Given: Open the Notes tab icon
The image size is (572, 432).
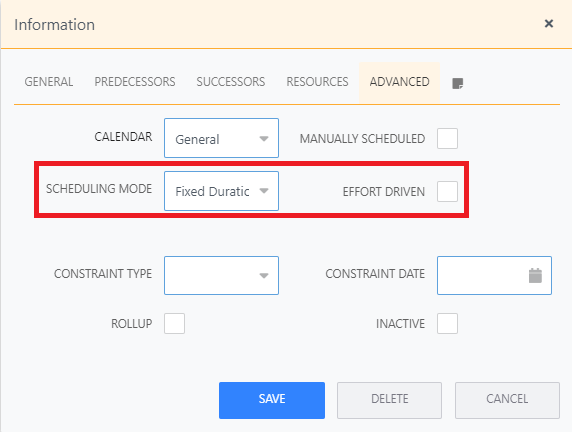Looking at the screenshot, I should (457, 84).
